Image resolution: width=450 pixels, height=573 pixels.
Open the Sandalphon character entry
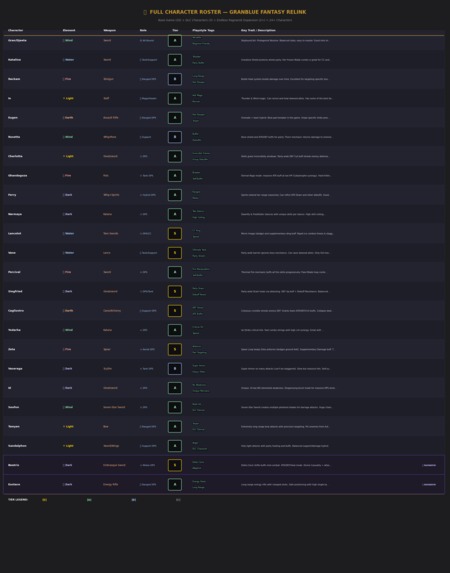click(17, 446)
